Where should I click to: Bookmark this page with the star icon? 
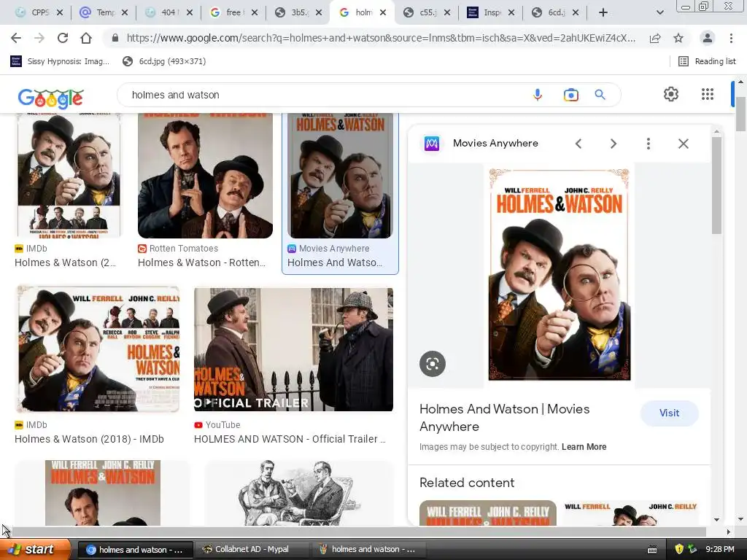coord(678,38)
